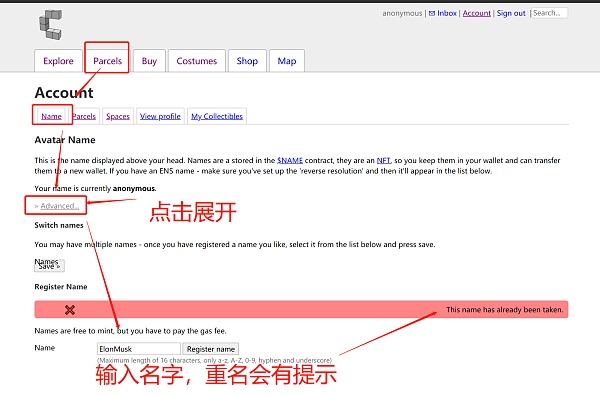Select the Parcels account sub-tab
The image size is (600, 396).
(84, 116)
